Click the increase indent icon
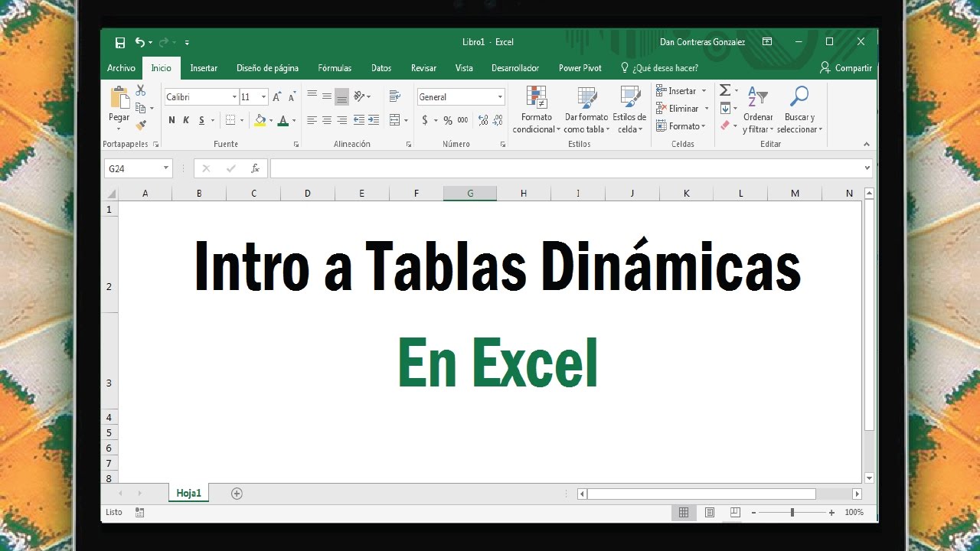 pyautogui.click(x=374, y=120)
